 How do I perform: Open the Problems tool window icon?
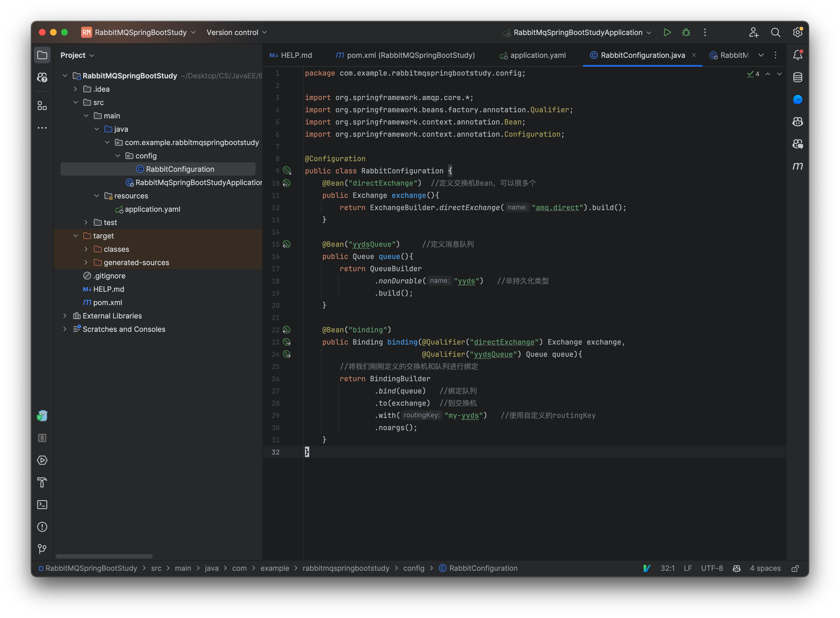[42, 527]
